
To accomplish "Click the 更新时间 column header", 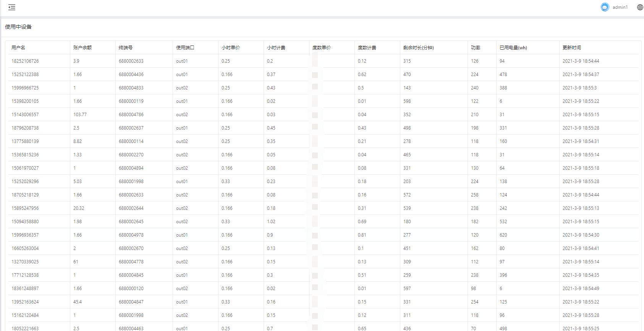I will pos(571,48).
